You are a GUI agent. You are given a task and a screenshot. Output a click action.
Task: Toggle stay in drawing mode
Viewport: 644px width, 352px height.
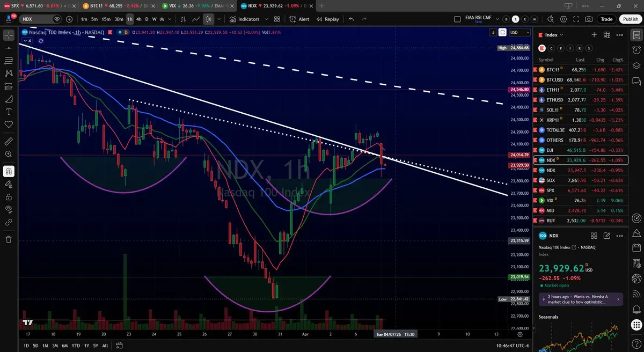pos(9,184)
